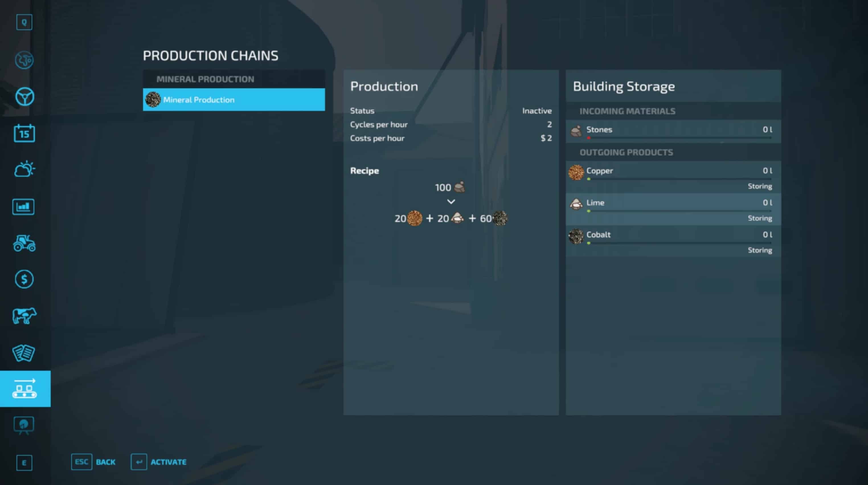Open the price statistics chart icon
Screen dimensions: 868x485
(24, 207)
